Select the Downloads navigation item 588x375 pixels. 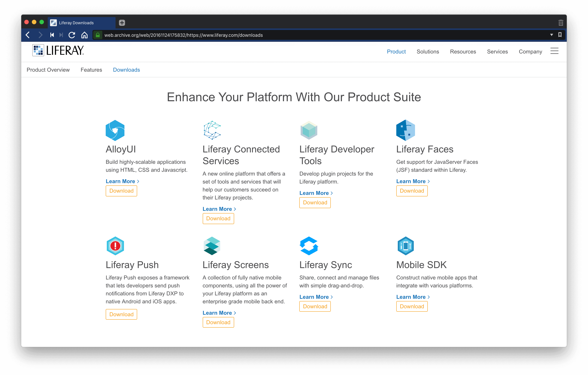[126, 70]
